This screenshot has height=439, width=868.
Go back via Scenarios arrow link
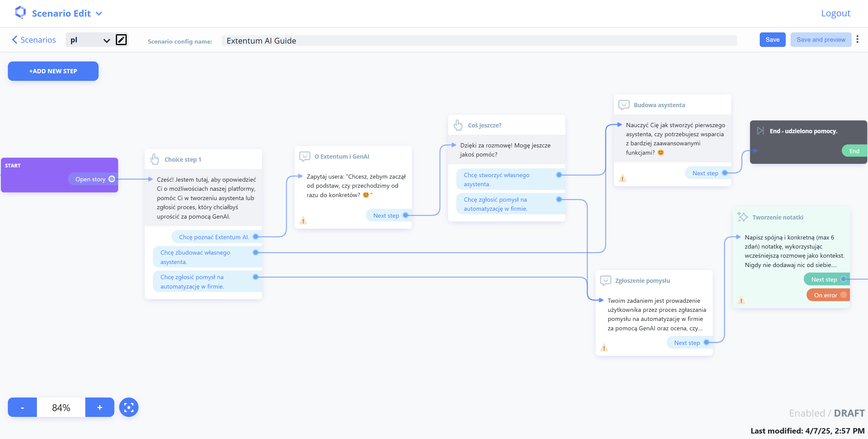pos(34,40)
